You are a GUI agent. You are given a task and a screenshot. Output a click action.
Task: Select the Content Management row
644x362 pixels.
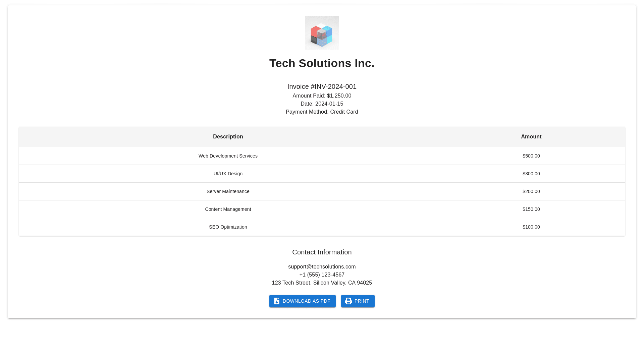coord(228,209)
